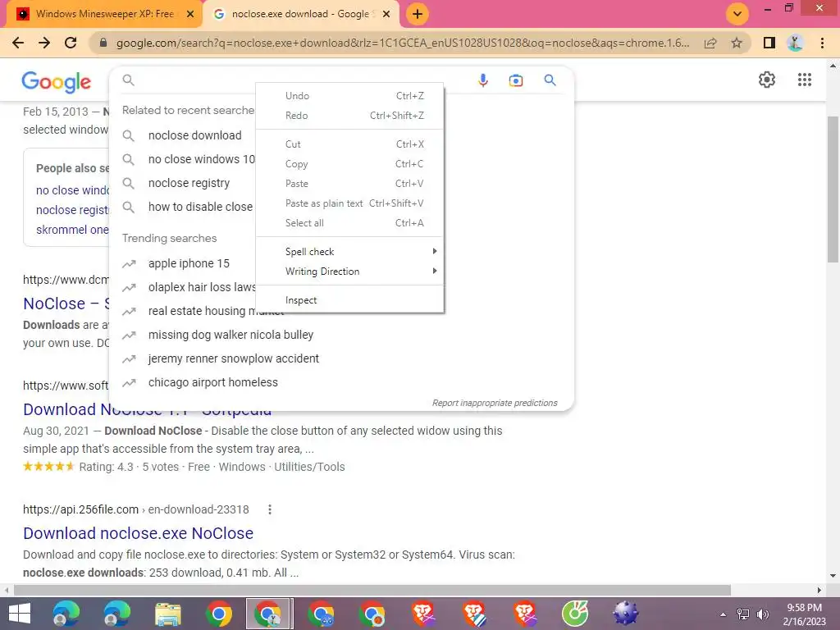This screenshot has height=630, width=840.
Task: Open Google quick settings gear
Action: (767, 80)
